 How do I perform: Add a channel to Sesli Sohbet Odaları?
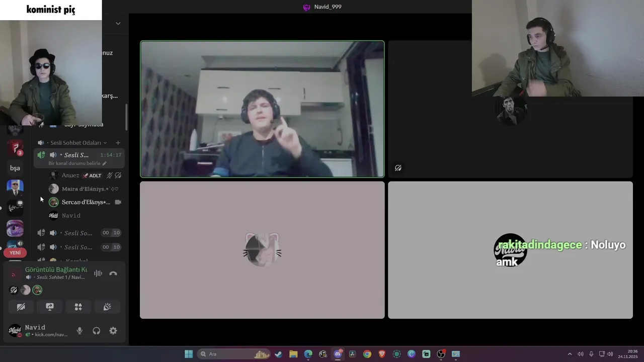coord(118,143)
